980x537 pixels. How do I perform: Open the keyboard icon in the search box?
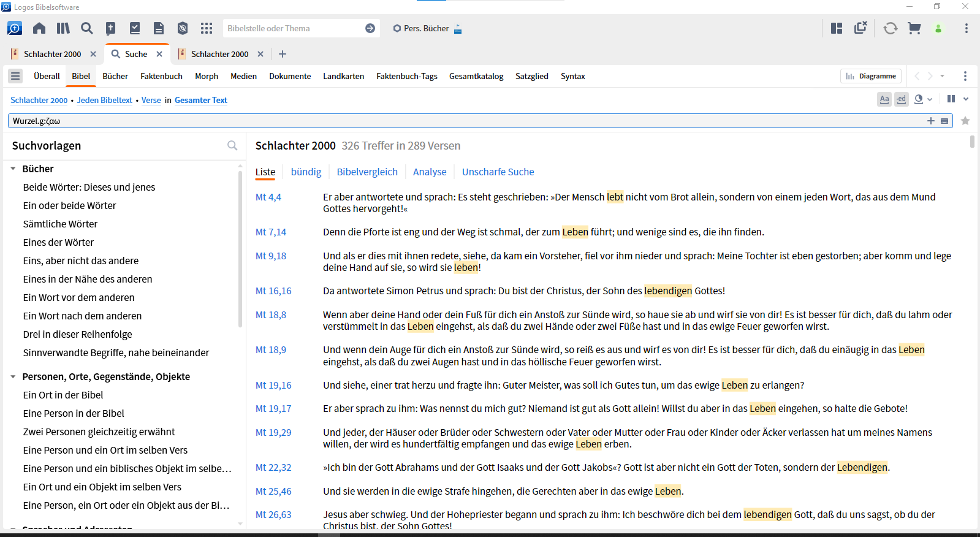[944, 121]
